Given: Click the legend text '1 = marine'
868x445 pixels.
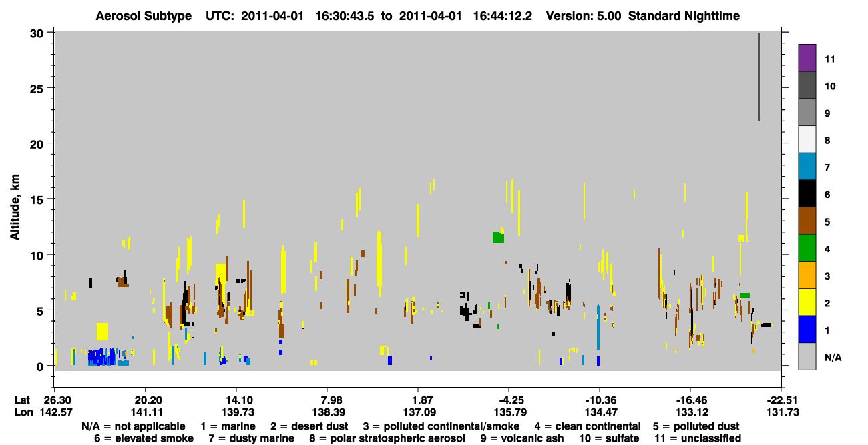Looking at the screenshot, I should pos(229,426).
